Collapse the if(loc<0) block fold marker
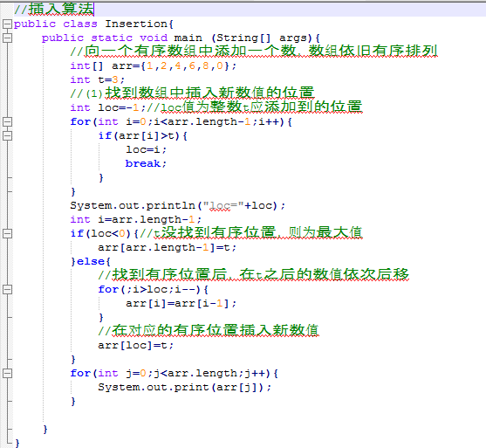Image resolution: width=486 pixels, height=448 pixels. (7, 233)
